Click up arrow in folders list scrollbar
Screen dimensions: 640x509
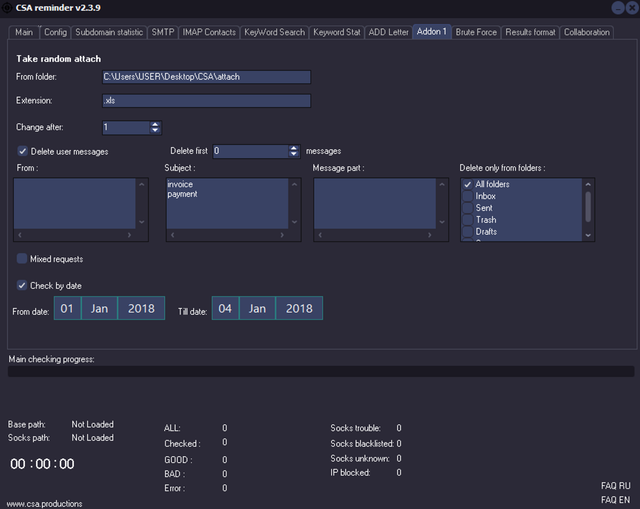[588, 184]
